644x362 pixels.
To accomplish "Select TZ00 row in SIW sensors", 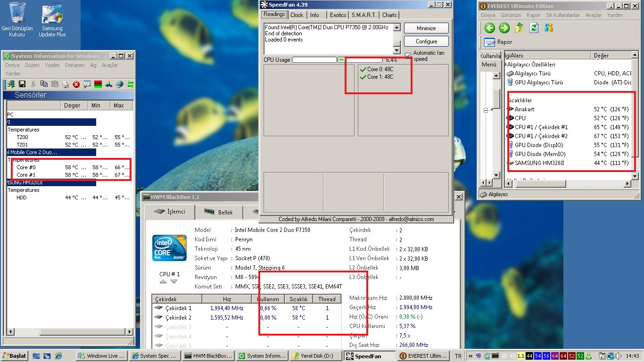I will click(x=69, y=137).
